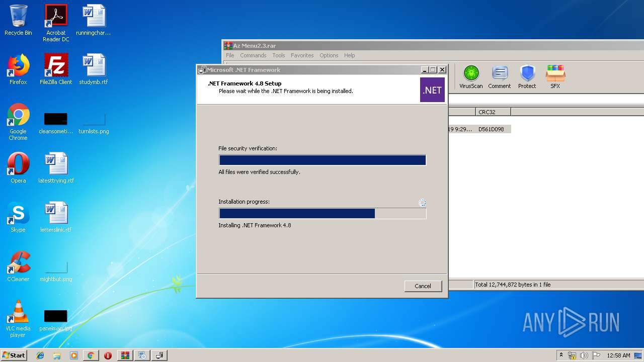Click the Installation progress bar
The width and height of the screenshot is (644, 362).
click(323, 213)
